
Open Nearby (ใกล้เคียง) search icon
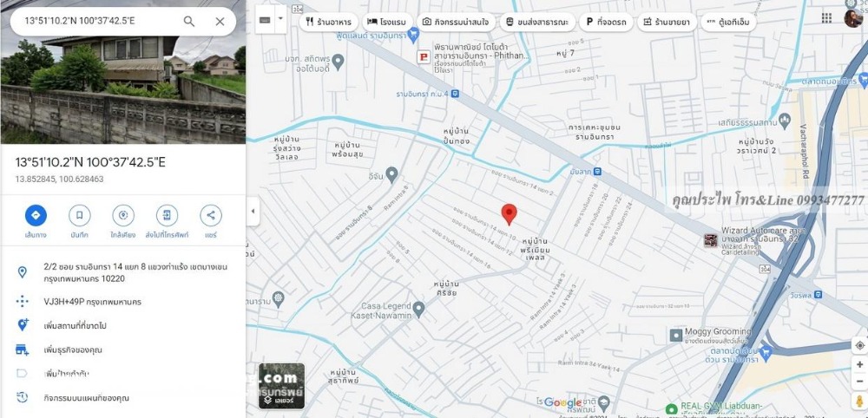(122, 215)
